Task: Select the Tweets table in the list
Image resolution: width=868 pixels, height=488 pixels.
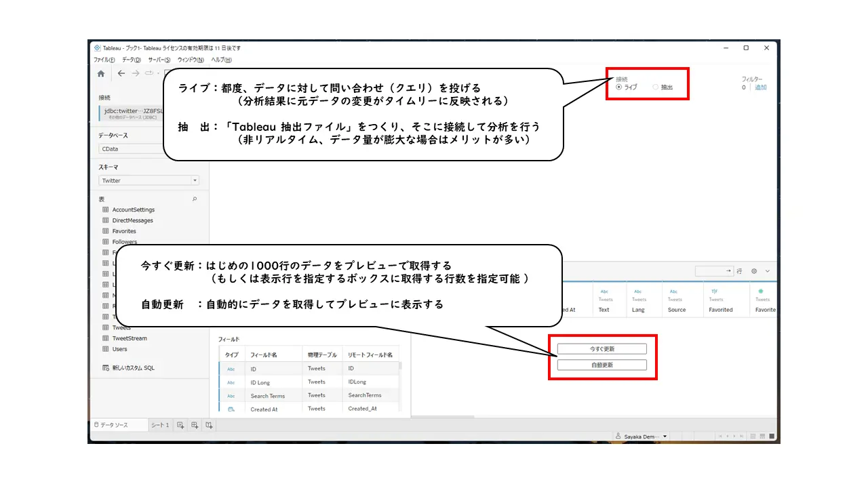Action: point(121,327)
